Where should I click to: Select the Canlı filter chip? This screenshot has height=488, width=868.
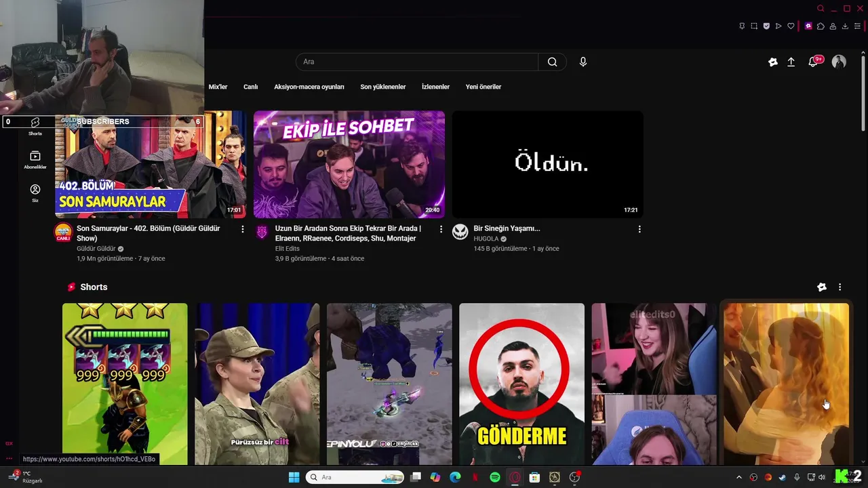[x=251, y=87]
